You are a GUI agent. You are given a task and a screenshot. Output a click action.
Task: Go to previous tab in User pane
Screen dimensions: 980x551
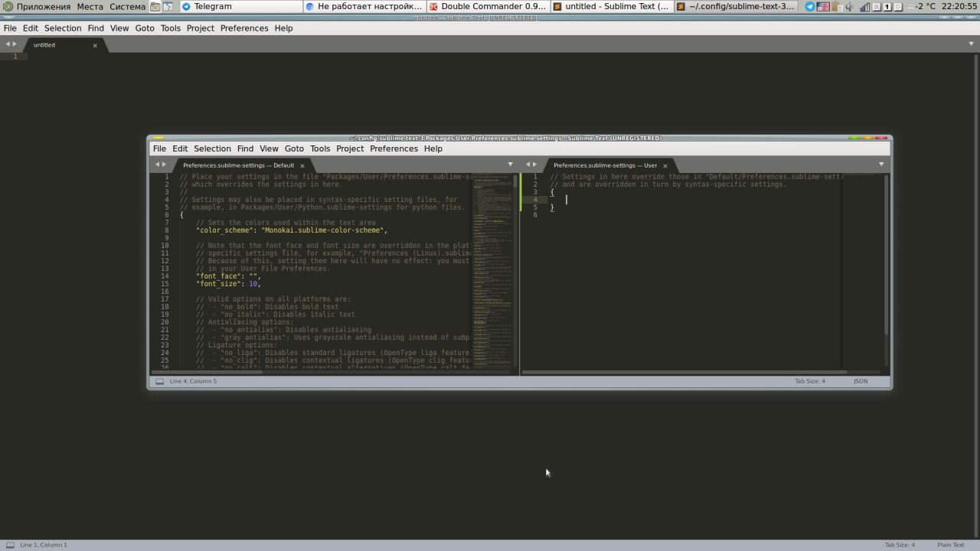[x=528, y=165]
